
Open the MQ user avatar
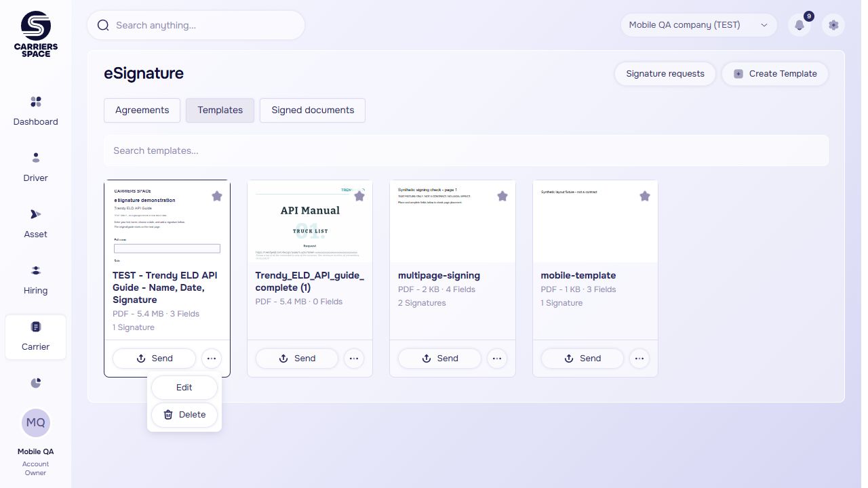pos(35,422)
